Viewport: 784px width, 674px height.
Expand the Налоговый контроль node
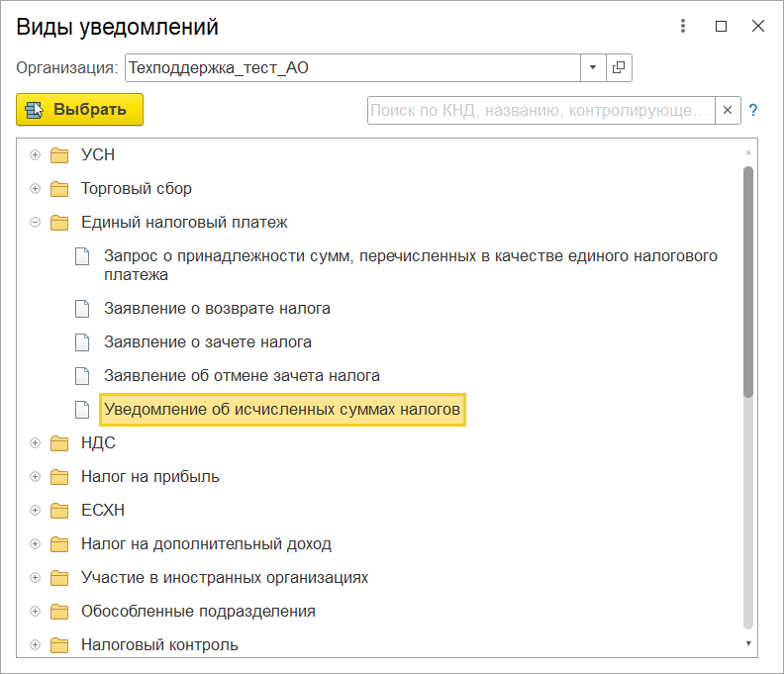pos(35,644)
